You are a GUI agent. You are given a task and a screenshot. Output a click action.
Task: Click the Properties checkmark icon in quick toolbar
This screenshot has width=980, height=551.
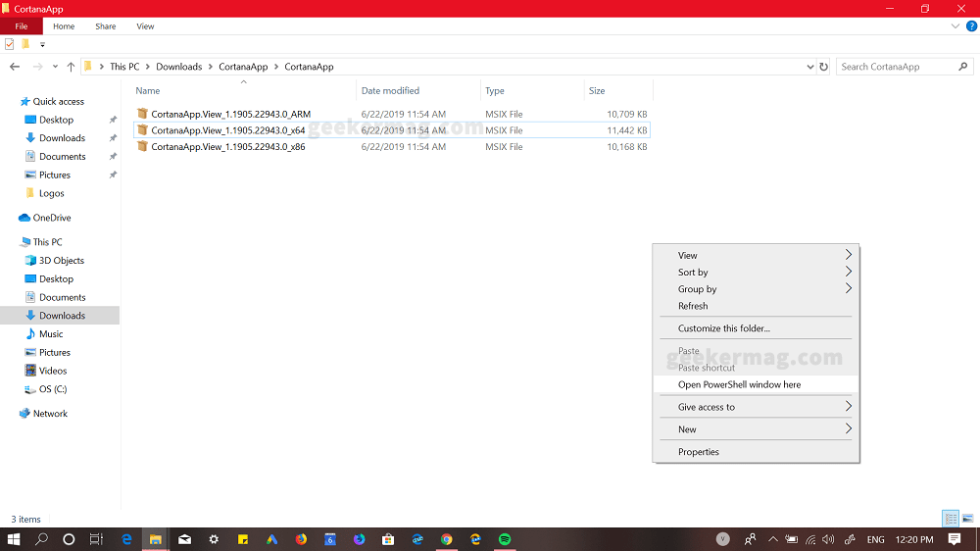[x=10, y=44]
